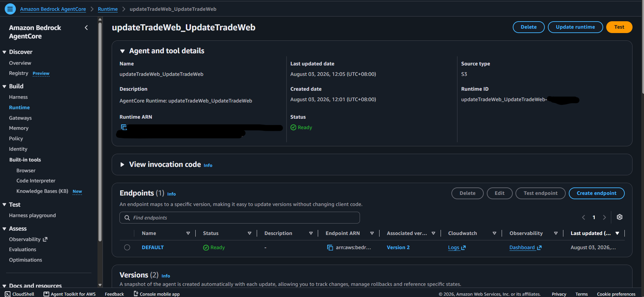The width and height of the screenshot is (644, 297).
Task: Collapse the Test navigation group
Action: point(4,205)
